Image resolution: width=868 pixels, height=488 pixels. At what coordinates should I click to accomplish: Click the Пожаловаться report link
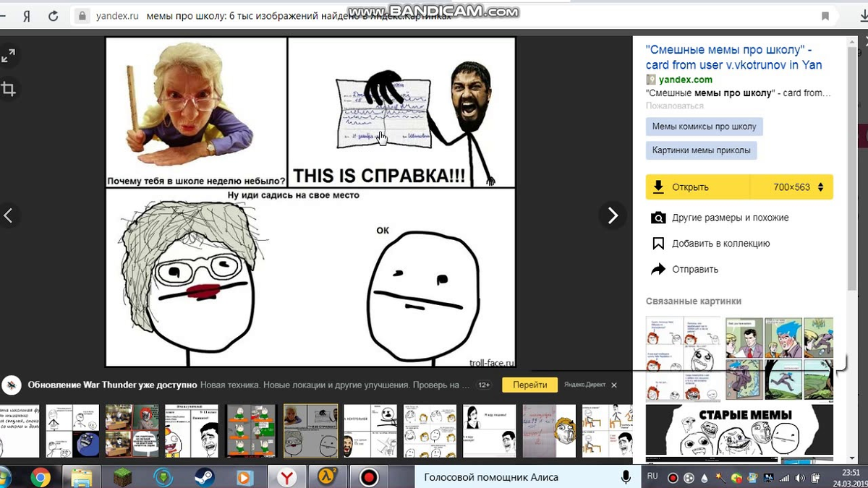674,106
